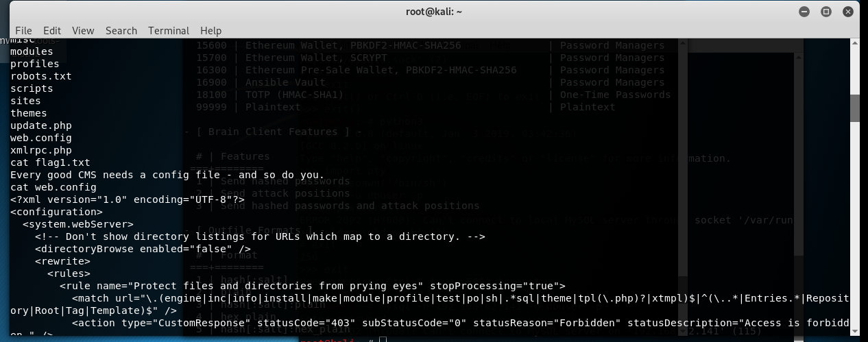Minimize the terminal window
868x342 pixels.
coord(803,12)
